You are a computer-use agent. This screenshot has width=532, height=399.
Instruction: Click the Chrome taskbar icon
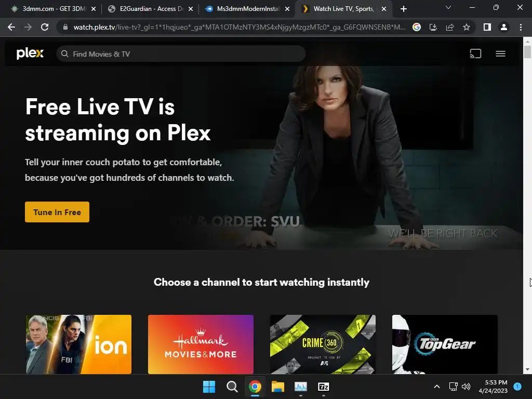(x=255, y=387)
